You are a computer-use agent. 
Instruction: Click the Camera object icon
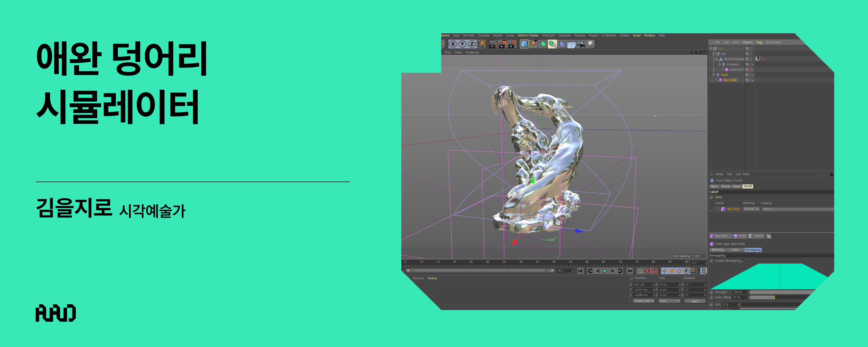(581, 44)
